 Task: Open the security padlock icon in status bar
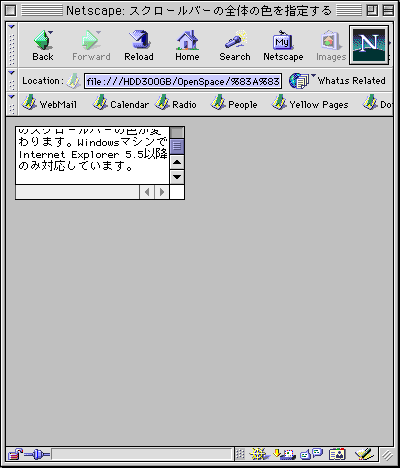15,454
